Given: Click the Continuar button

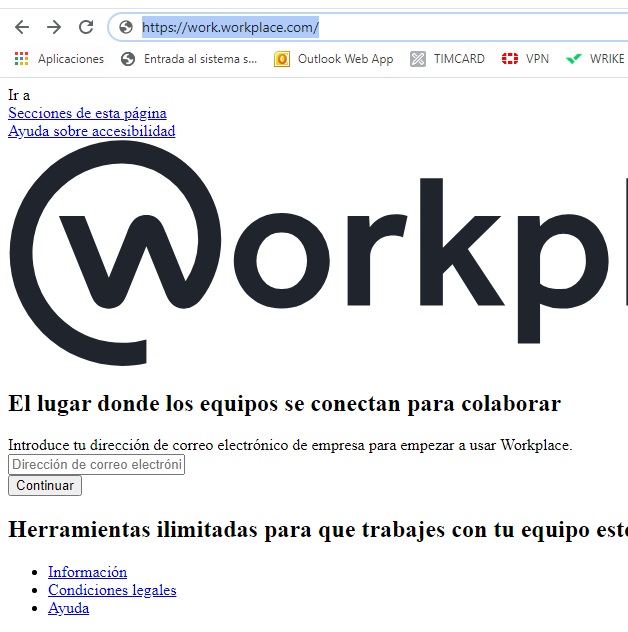Looking at the screenshot, I should (45, 485).
